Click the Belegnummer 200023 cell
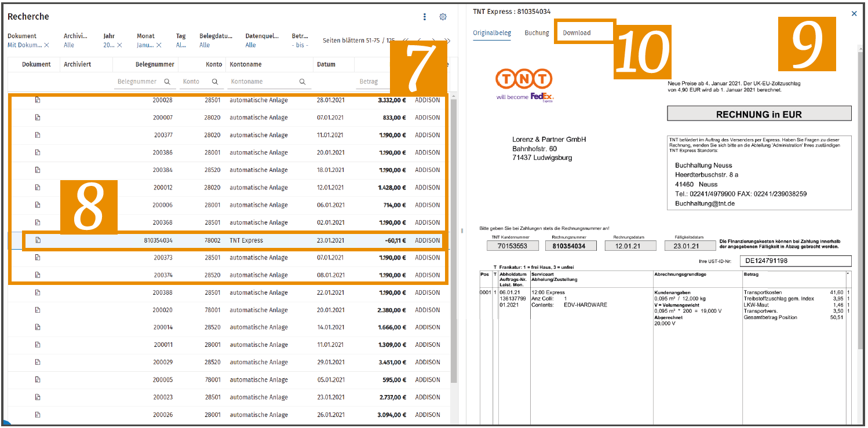Image resolution: width=868 pixels, height=428 pixels. point(163,397)
